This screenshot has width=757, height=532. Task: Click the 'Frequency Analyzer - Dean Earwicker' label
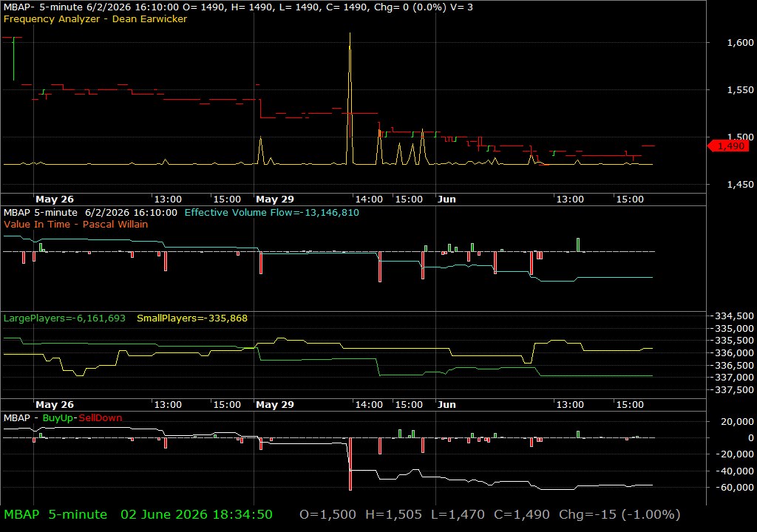(x=95, y=18)
